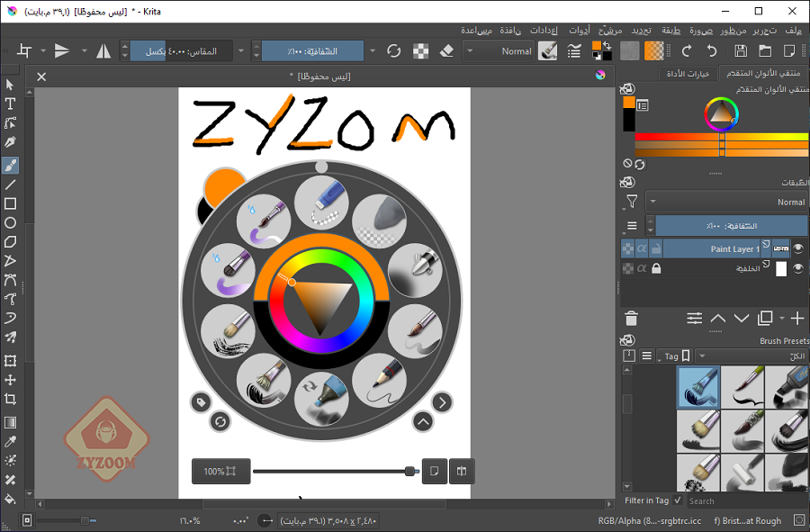Select the Rectangle tool

10,204
